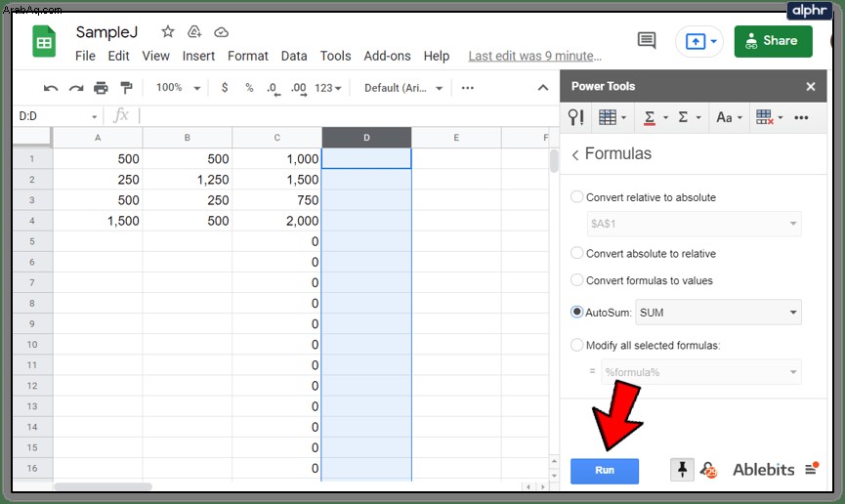Open Power Tools smart toolbar icon
The width and height of the screenshot is (845, 504).
pos(576,117)
